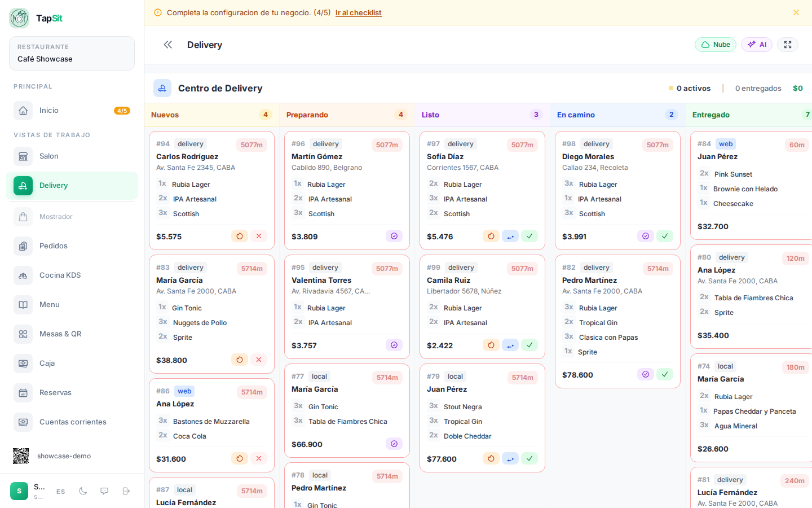Open Menu in the sidebar
The width and height of the screenshot is (812, 508).
[72, 305]
